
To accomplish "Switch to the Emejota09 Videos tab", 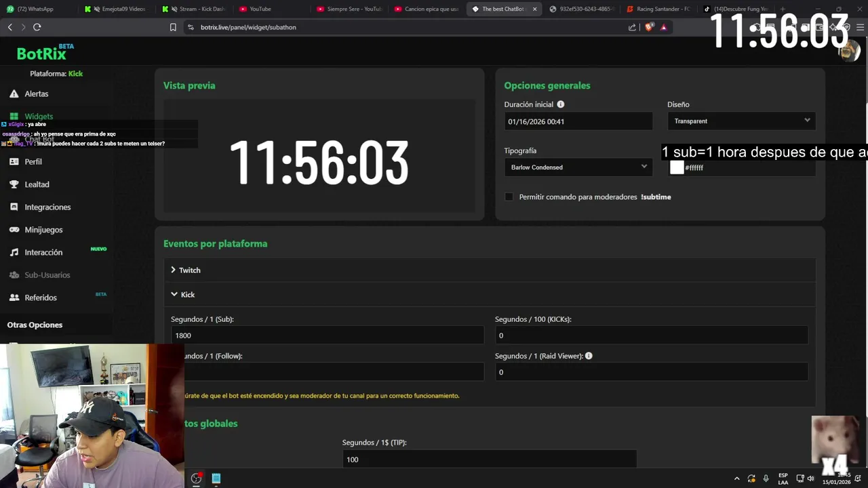I will click(x=117, y=9).
